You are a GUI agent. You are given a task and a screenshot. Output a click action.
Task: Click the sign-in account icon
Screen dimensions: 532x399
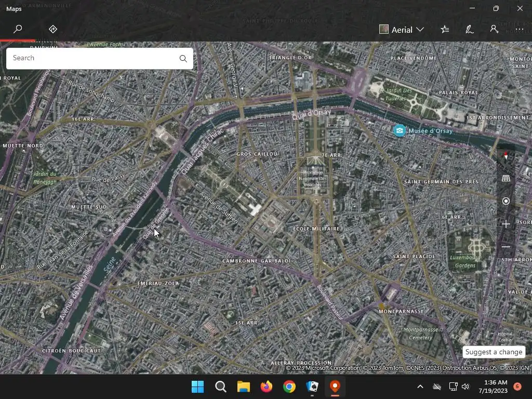(x=494, y=30)
